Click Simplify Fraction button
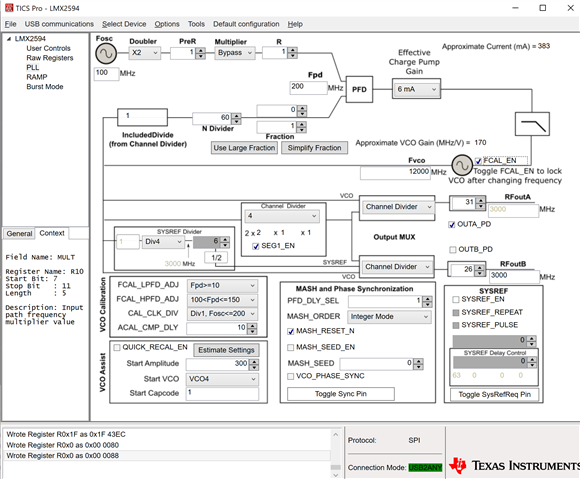 pyautogui.click(x=314, y=148)
